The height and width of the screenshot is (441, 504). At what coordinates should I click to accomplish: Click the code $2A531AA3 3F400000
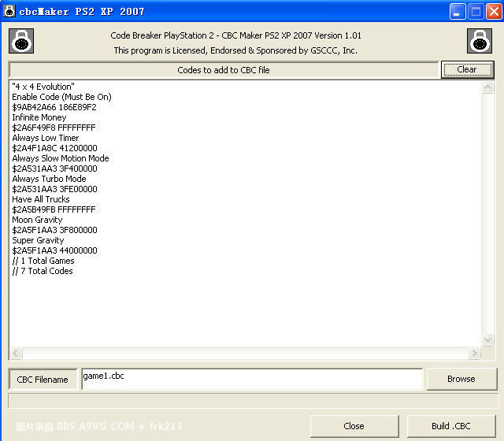pyautogui.click(x=54, y=169)
